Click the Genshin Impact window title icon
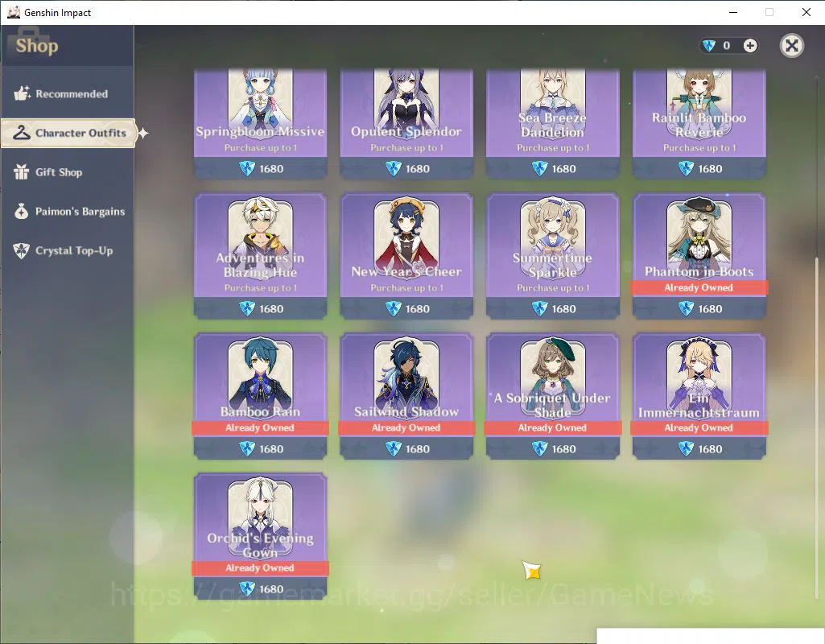This screenshot has height=644, width=825. pyautogui.click(x=13, y=12)
